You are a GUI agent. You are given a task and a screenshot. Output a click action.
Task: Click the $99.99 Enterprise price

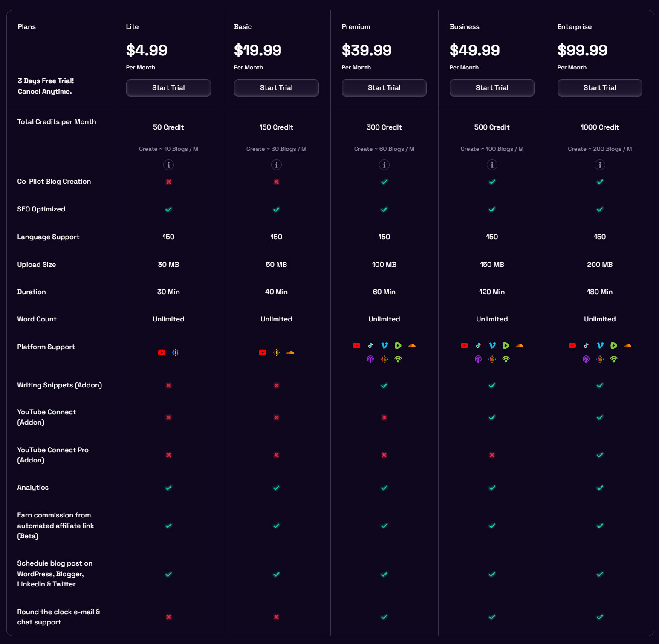coord(582,50)
